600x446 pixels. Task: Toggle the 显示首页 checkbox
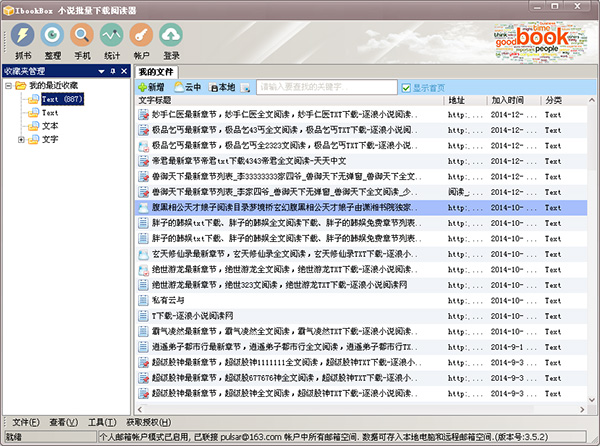click(x=406, y=87)
